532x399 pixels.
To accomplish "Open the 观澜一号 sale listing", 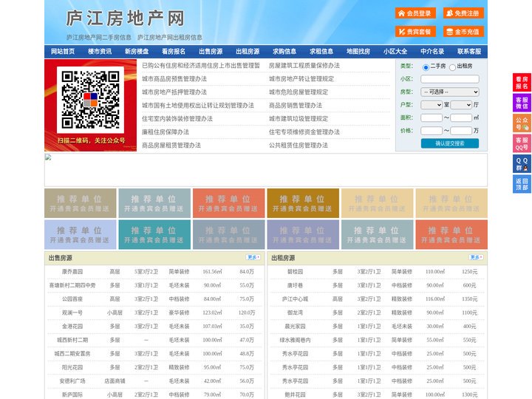I will point(72,313).
